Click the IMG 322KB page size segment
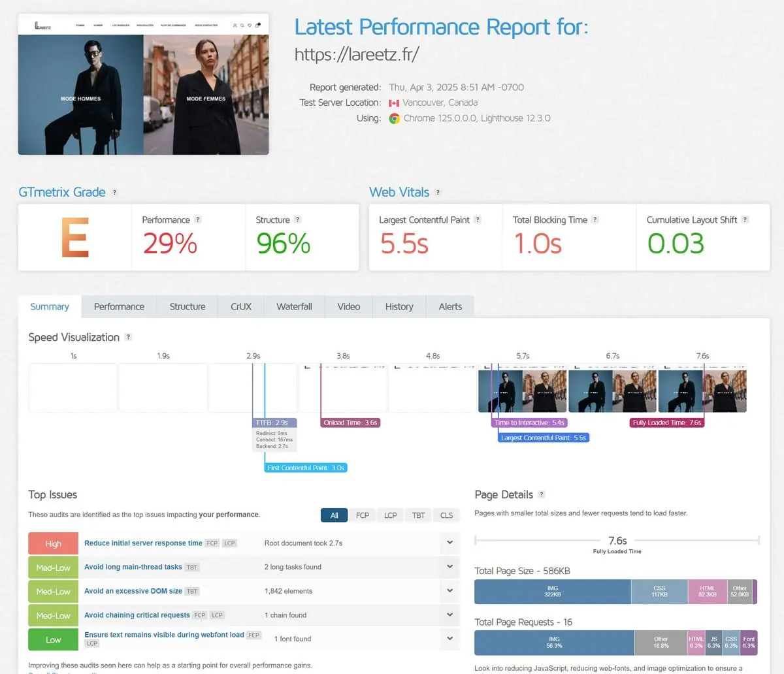The width and height of the screenshot is (784, 674). click(x=553, y=591)
